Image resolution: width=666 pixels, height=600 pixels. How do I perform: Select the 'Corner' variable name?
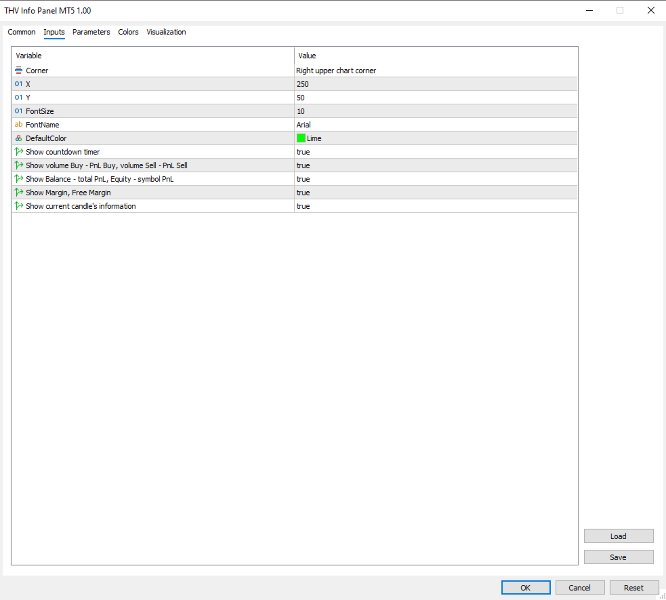point(37,70)
